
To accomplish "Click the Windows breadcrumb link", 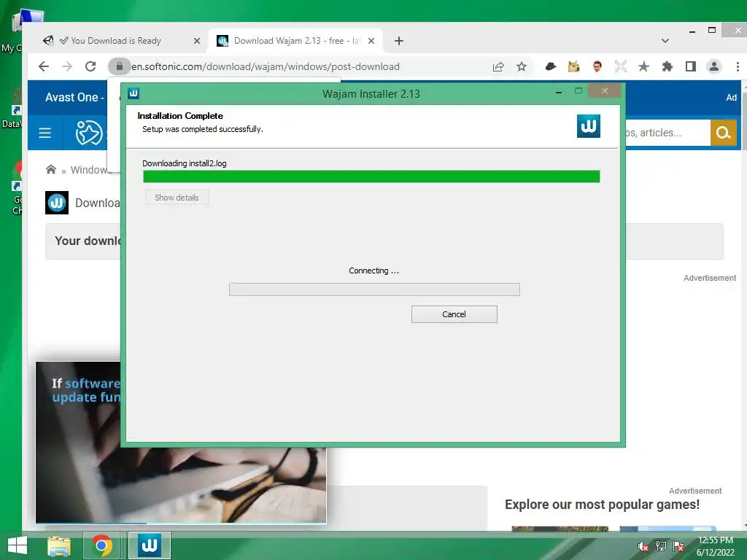I will point(90,170).
